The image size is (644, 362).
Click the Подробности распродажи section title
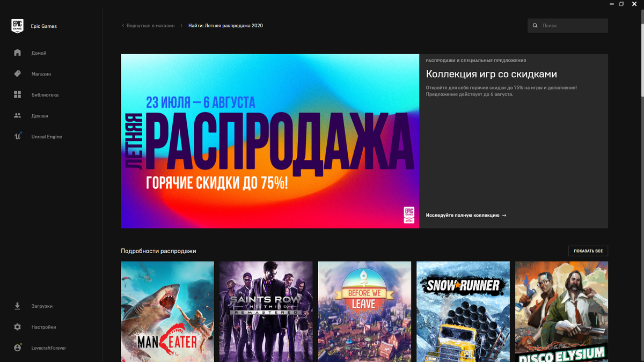tap(158, 251)
